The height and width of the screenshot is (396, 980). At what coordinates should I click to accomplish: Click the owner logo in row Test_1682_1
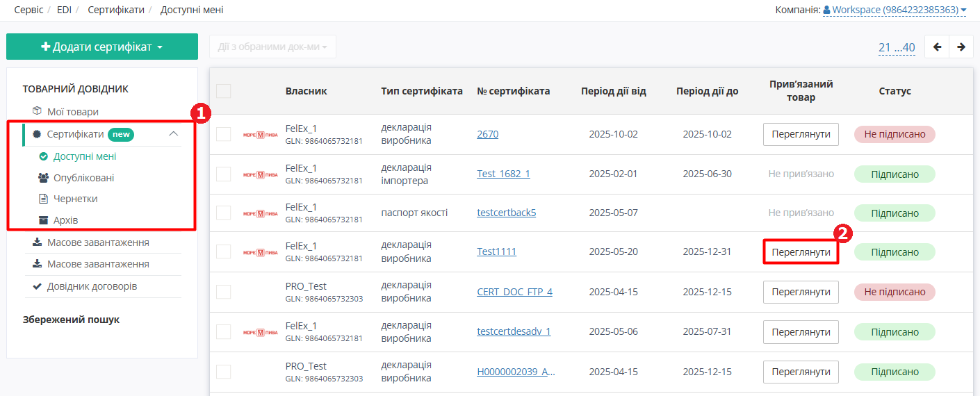(260, 174)
